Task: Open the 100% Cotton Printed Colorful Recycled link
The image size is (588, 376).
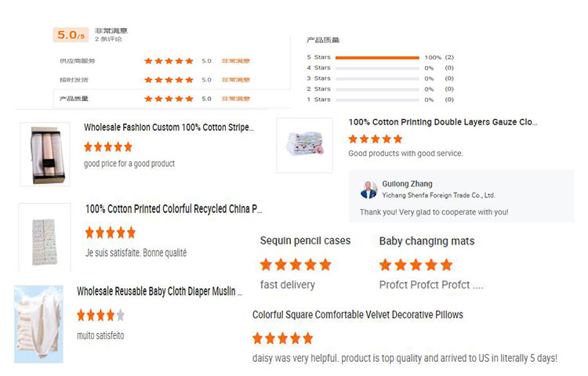Action: [173, 209]
